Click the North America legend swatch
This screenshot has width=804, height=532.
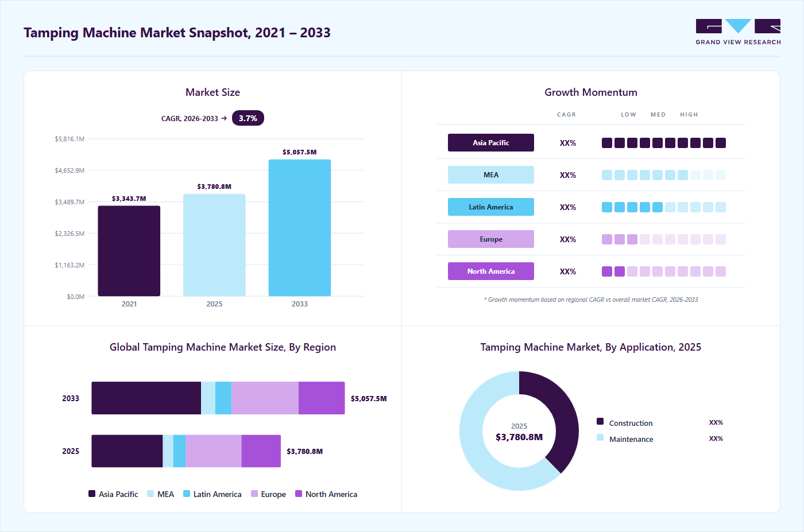click(x=299, y=494)
